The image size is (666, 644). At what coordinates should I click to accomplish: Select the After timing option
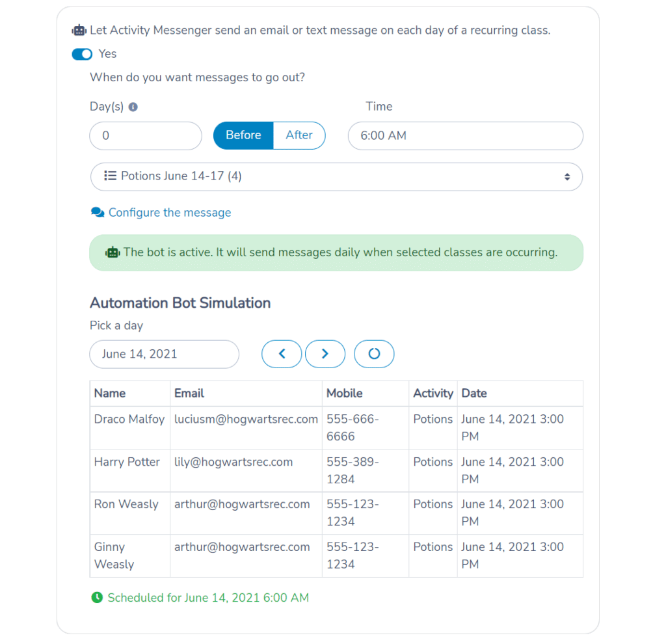(x=299, y=135)
